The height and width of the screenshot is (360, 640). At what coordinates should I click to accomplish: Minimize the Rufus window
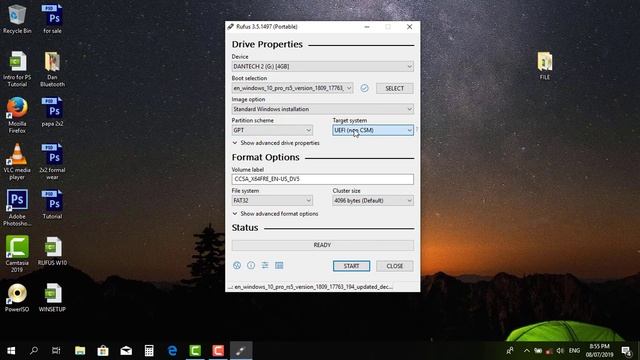(x=367, y=27)
